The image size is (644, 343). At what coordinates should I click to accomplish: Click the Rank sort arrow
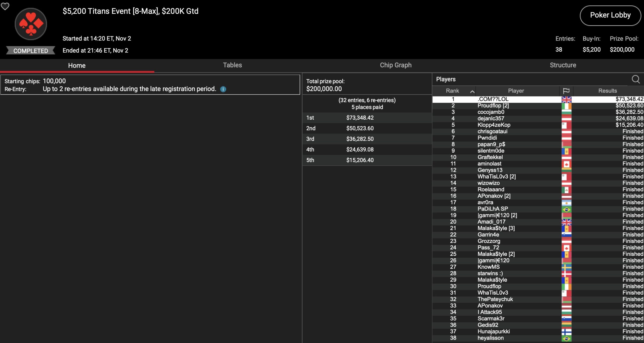coord(472,92)
